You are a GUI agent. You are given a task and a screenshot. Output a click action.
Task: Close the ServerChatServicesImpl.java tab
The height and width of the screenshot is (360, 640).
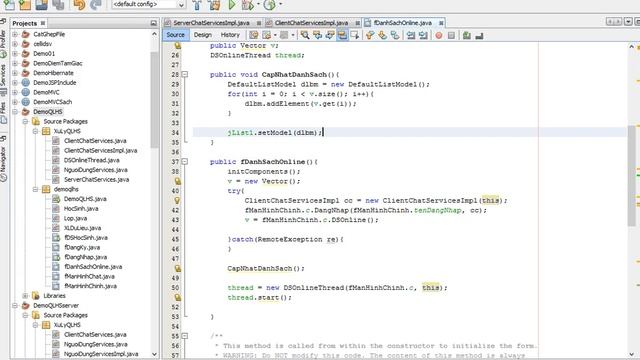click(x=259, y=23)
